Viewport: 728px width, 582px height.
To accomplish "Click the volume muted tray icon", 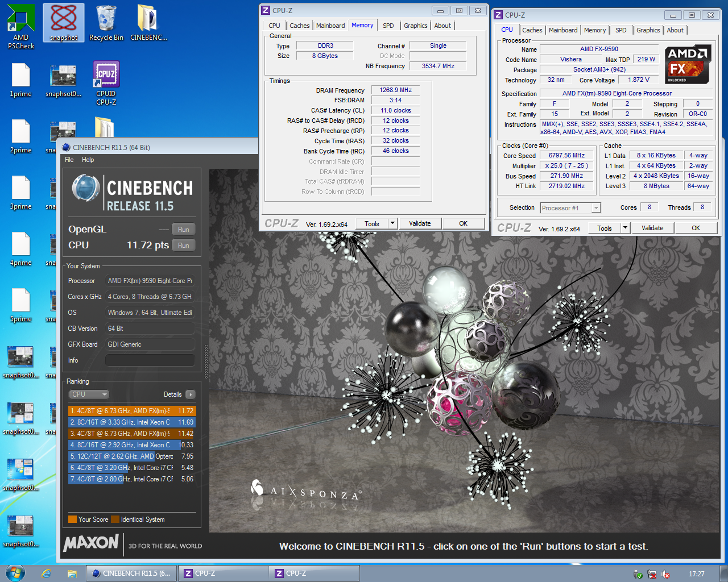I will point(665,574).
